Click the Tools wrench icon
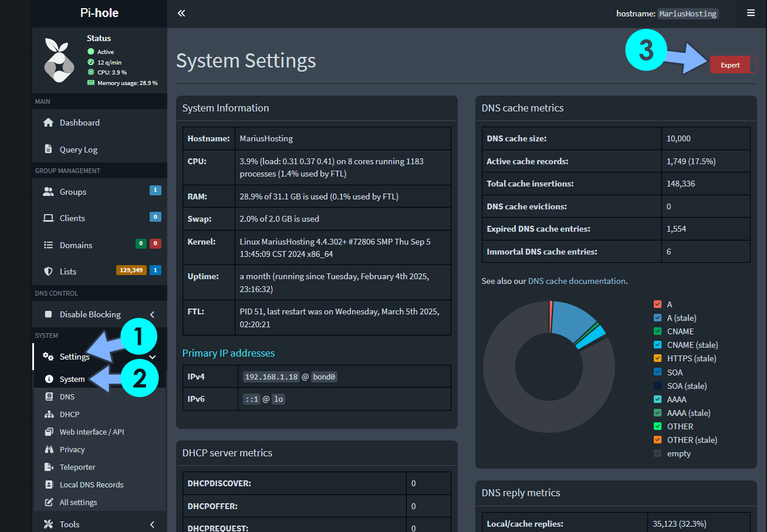This screenshot has width=767, height=532. [49, 524]
